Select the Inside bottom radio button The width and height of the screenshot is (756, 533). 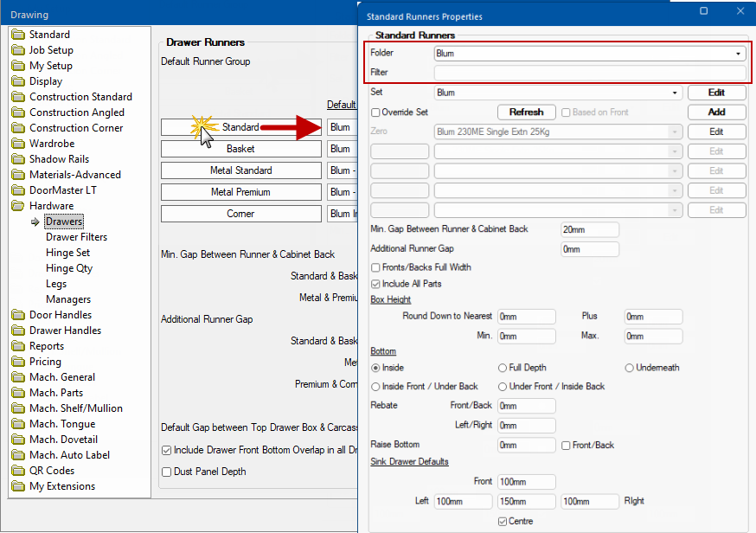coord(375,368)
